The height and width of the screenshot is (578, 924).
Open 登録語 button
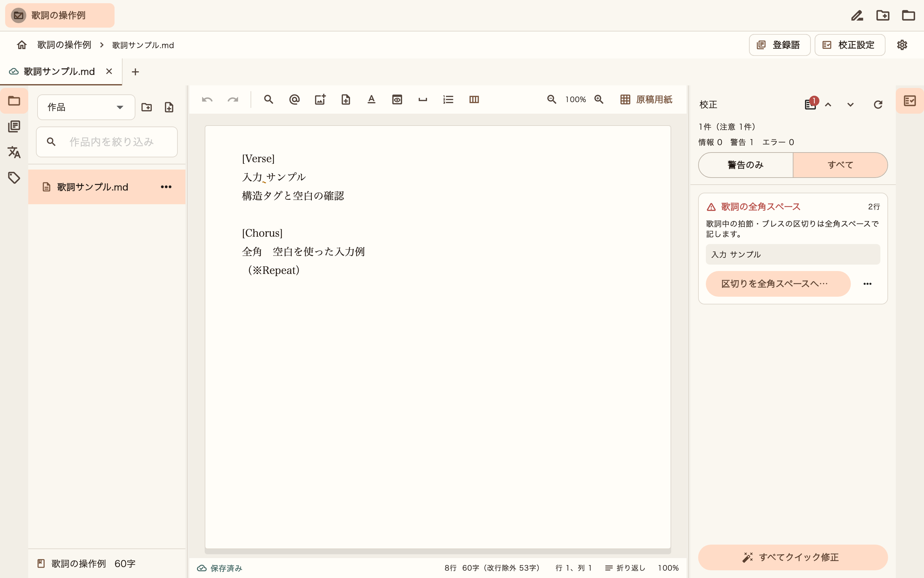click(x=780, y=45)
